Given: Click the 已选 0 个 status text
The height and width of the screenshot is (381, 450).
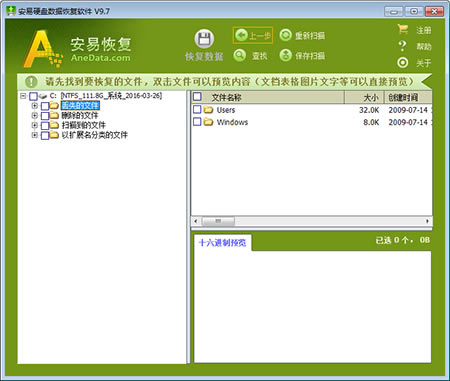Looking at the screenshot, I should tap(403, 240).
